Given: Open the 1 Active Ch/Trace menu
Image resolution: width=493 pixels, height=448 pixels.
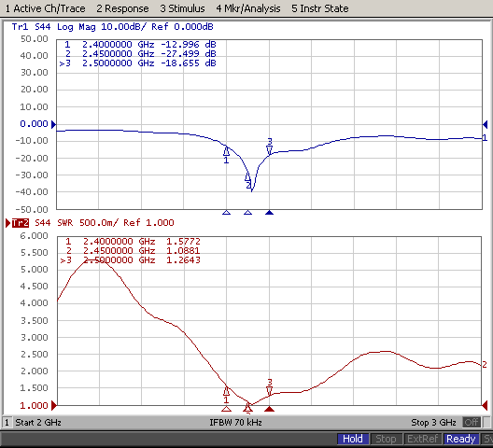Looking at the screenshot, I should point(45,8).
